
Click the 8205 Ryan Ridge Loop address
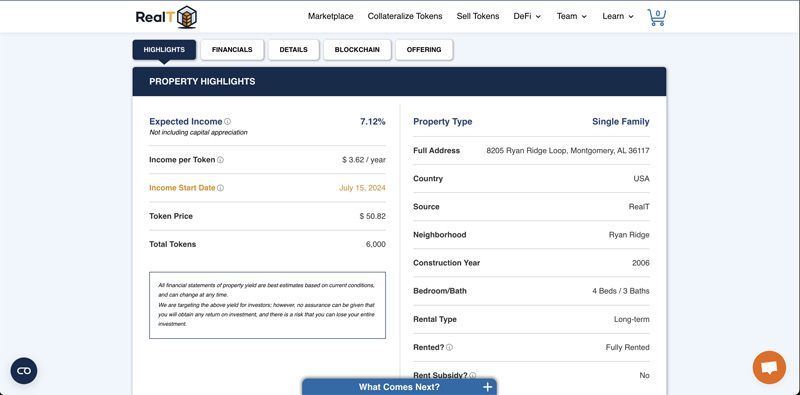pos(568,151)
